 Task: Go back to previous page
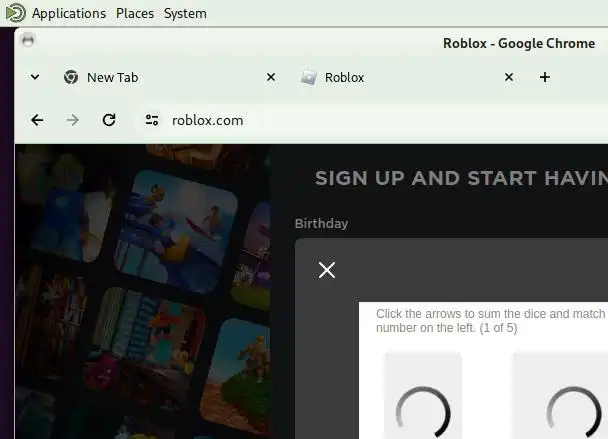coord(37,120)
